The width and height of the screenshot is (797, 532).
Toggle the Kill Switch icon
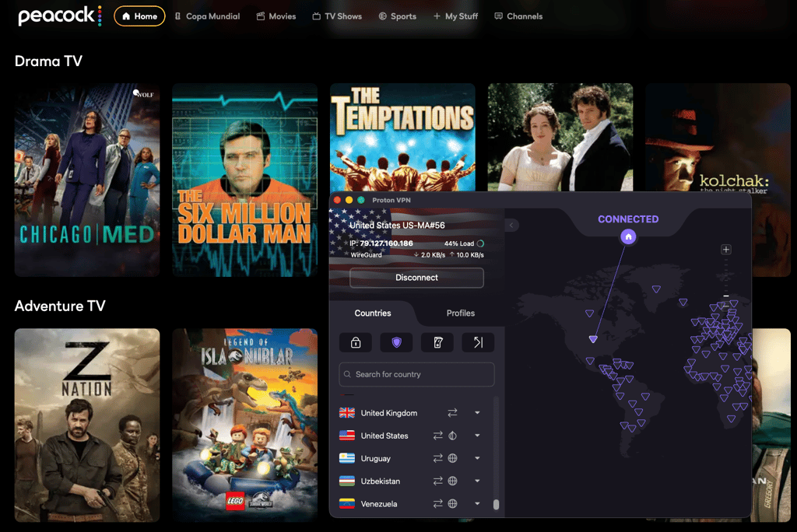pos(437,342)
